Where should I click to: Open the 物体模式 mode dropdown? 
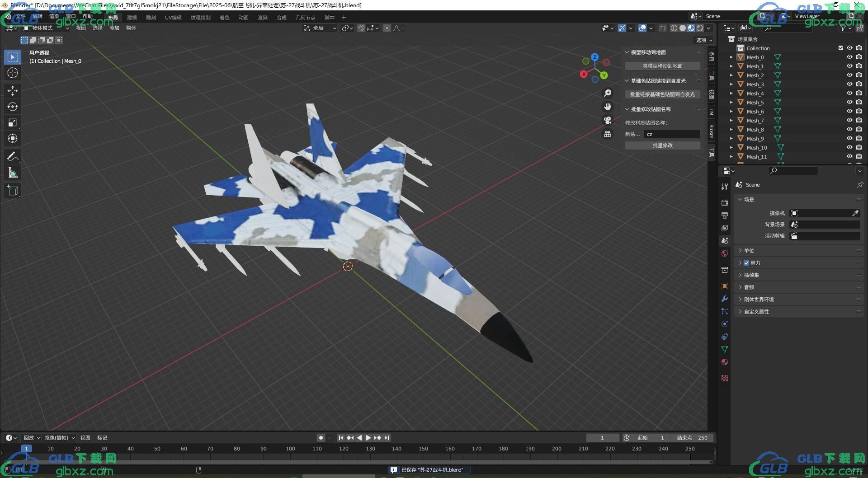click(46, 28)
